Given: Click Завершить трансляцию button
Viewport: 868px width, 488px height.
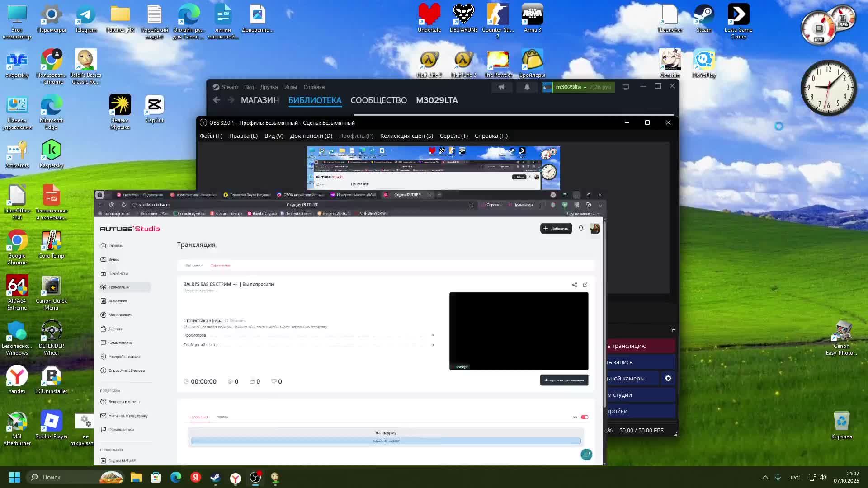Looking at the screenshot, I should 564,380.
